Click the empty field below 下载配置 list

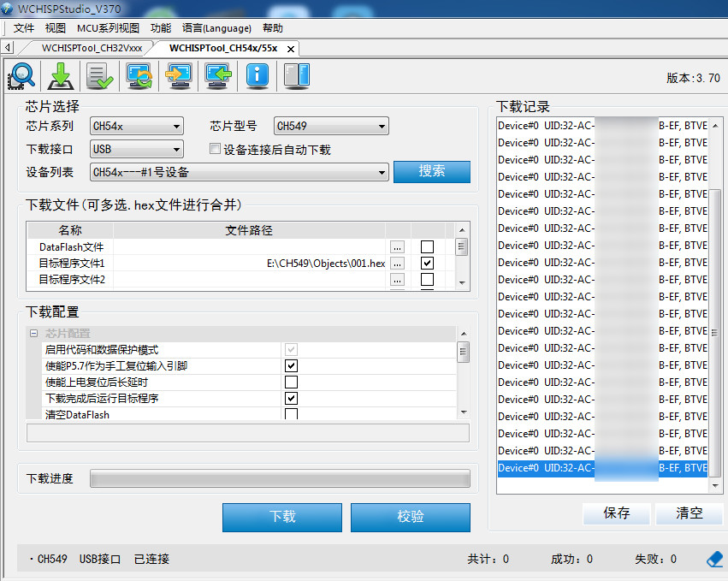248,433
